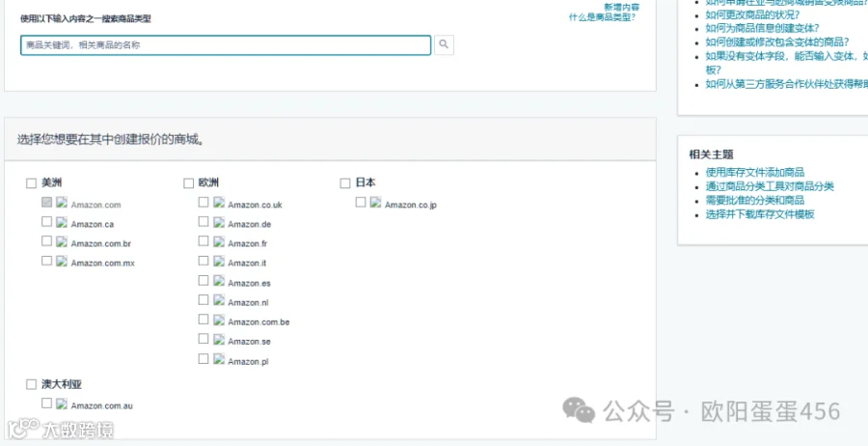This screenshot has width=868, height=446.
Task: Open the 什么是商品类型? link
Action: (602, 17)
